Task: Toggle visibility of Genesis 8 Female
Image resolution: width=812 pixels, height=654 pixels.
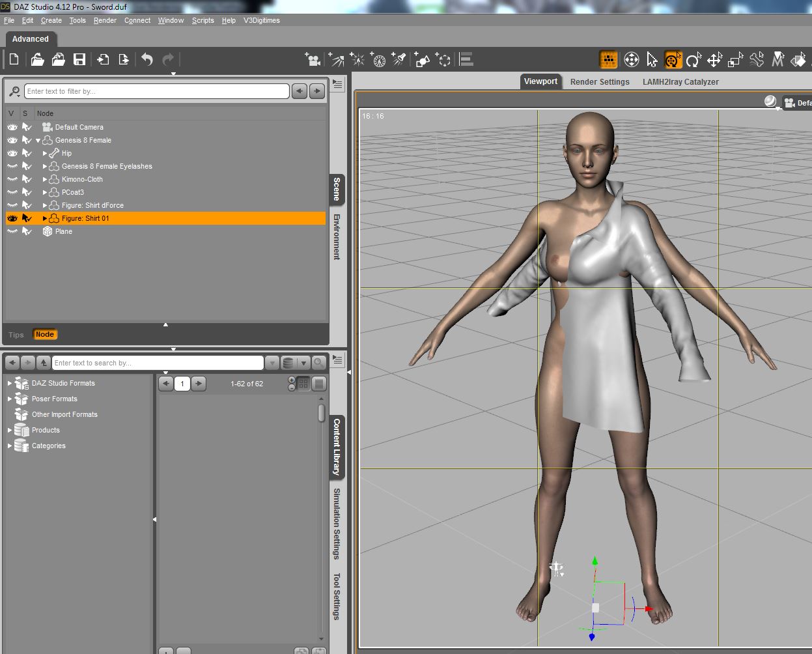Action: coord(12,140)
